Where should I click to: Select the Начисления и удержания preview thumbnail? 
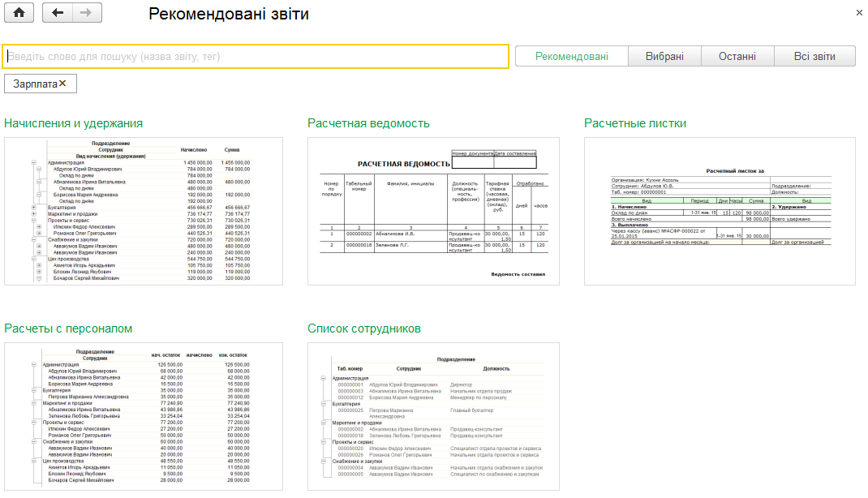[x=144, y=212]
